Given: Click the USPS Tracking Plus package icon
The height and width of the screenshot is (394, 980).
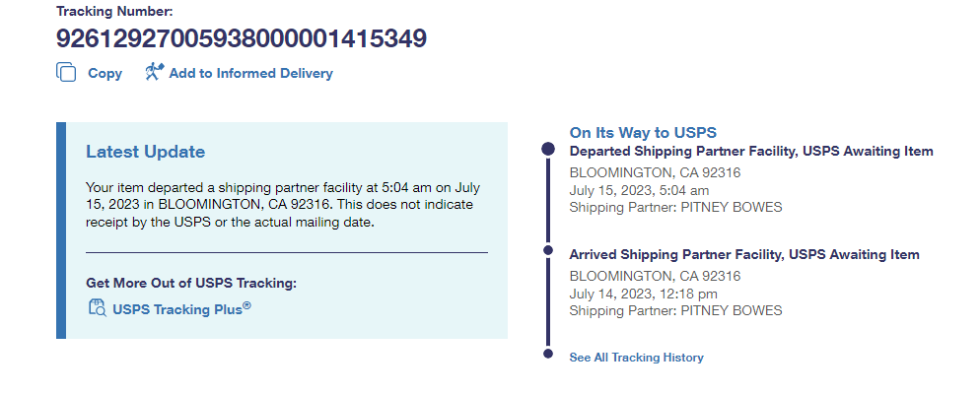Looking at the screenshot, I should click(97, 308).
